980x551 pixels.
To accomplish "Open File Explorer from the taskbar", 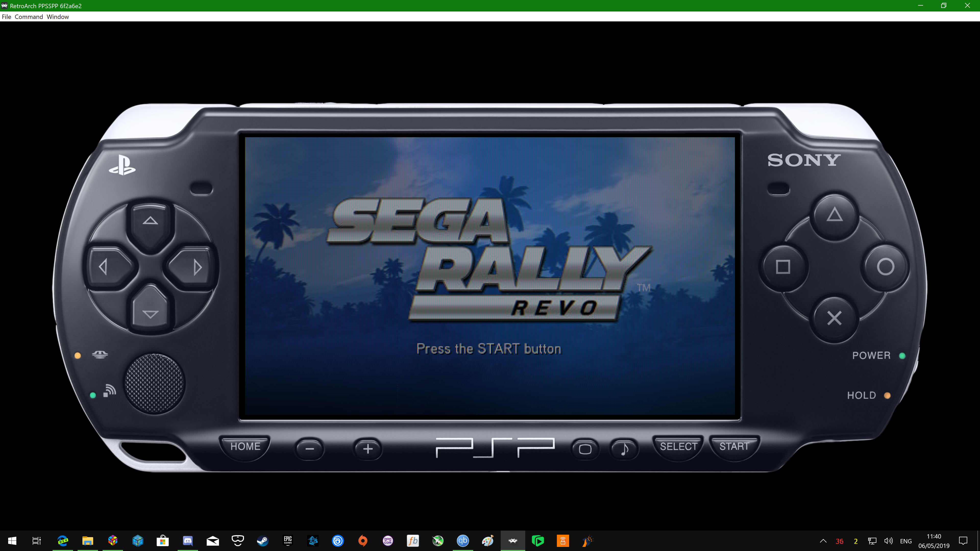I will tap(88, 541).
